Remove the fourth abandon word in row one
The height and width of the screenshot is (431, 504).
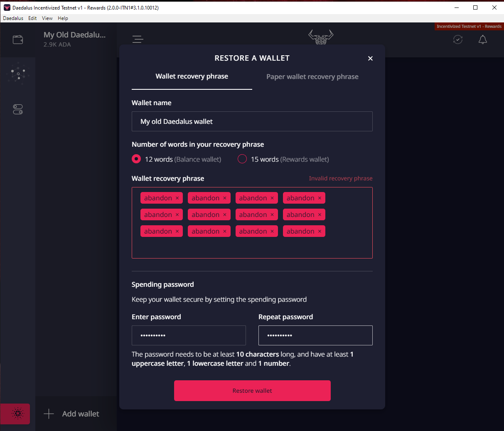(320, 198)
